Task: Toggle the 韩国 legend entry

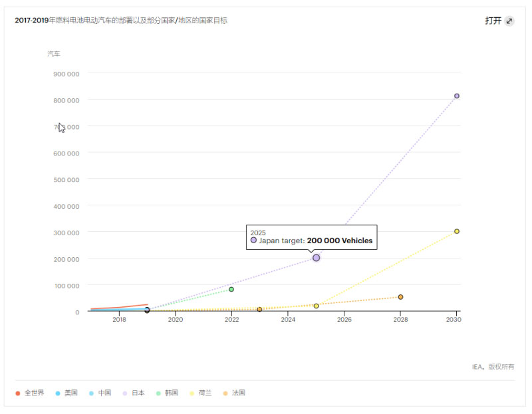Action: pos(167,393)
